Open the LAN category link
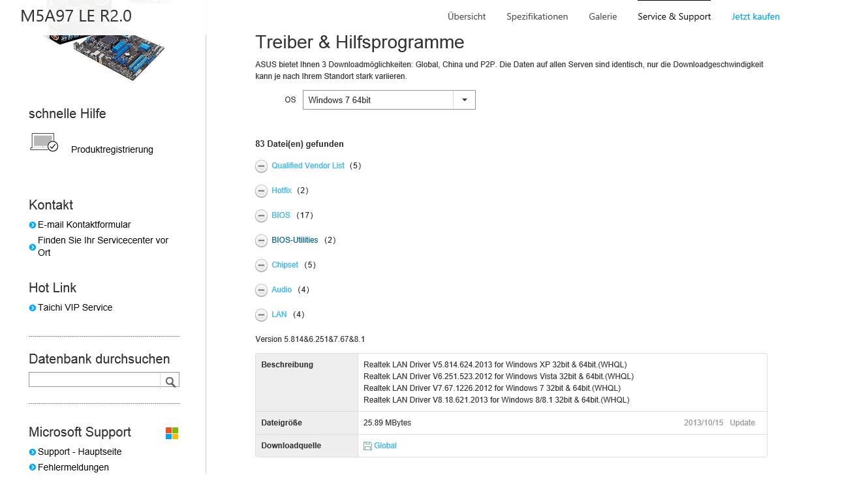The height and width of the screenshot is (492, 868). point(279,315)
